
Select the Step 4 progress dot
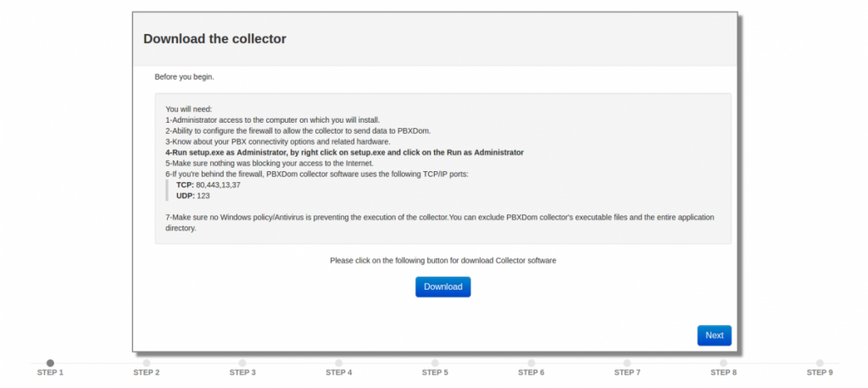pyautogui.click(x=338, y=363)
